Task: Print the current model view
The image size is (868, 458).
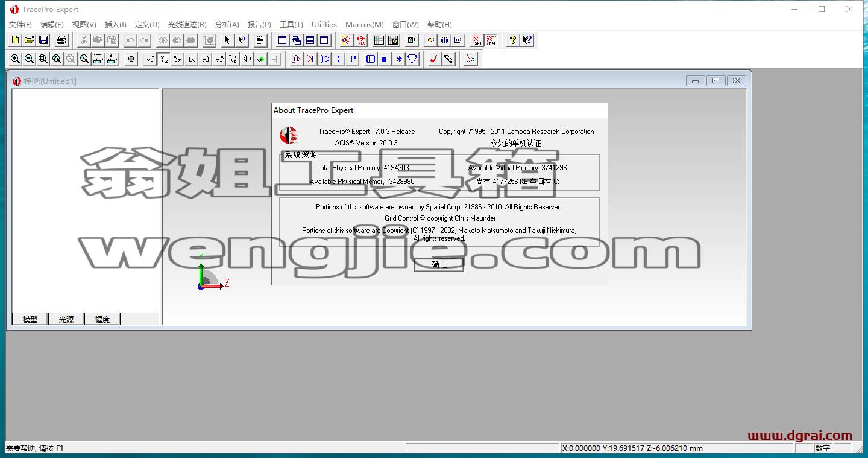Action: pos(61,40)
